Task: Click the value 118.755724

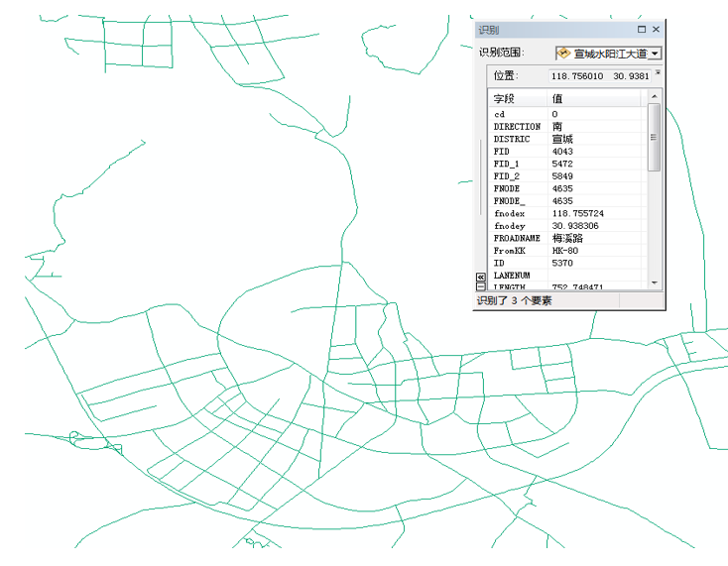Action: tap(578, 213)
